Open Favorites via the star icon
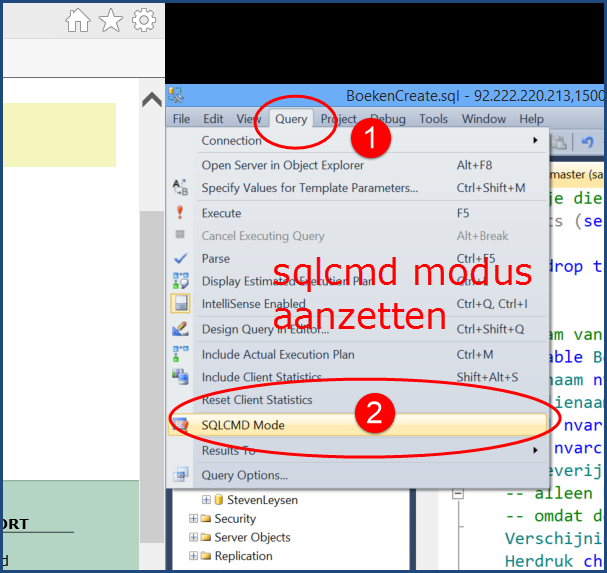 (111, 20)
